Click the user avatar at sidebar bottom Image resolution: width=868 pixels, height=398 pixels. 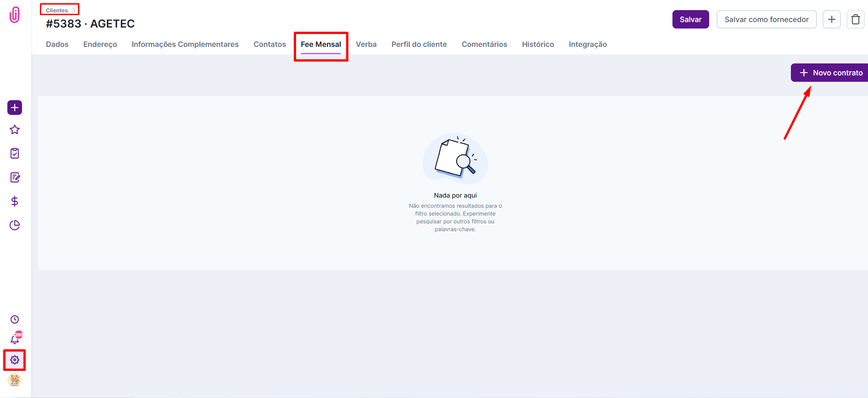click(x=15, y=380)
